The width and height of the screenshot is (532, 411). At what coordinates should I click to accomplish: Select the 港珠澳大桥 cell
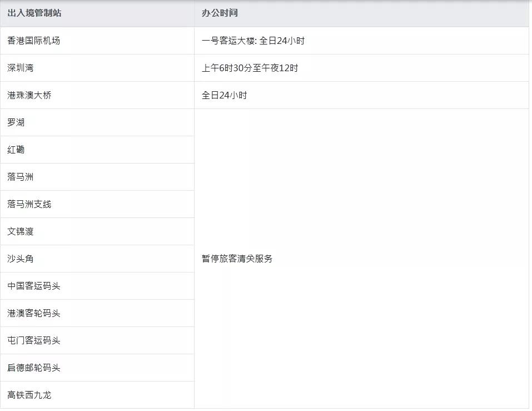29,95
